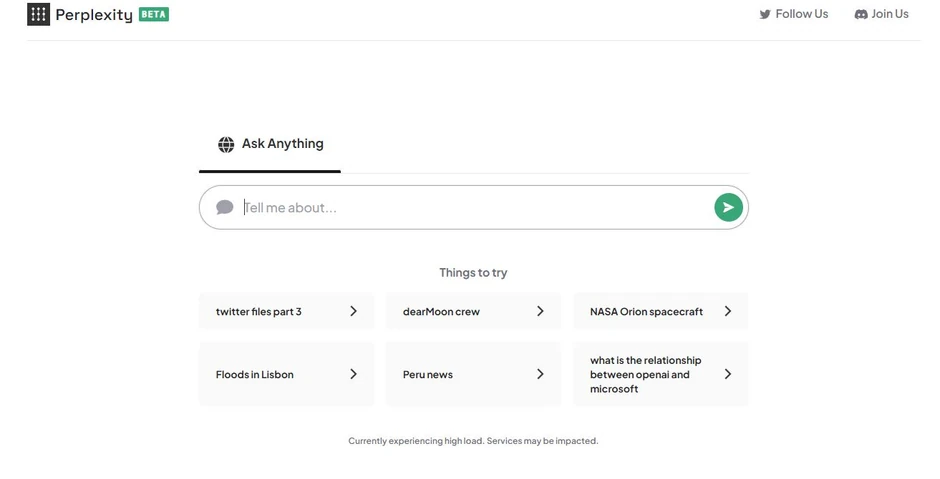Try the 'Floods in Lisbon' suggestion

[255, 374]
